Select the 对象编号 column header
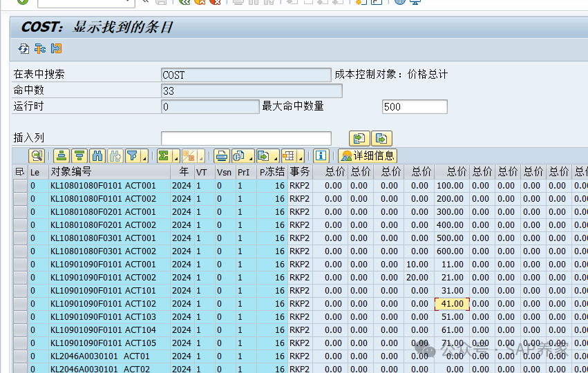Image resolution: width=588 pixels, height=373 pixels. click(109, 172)
